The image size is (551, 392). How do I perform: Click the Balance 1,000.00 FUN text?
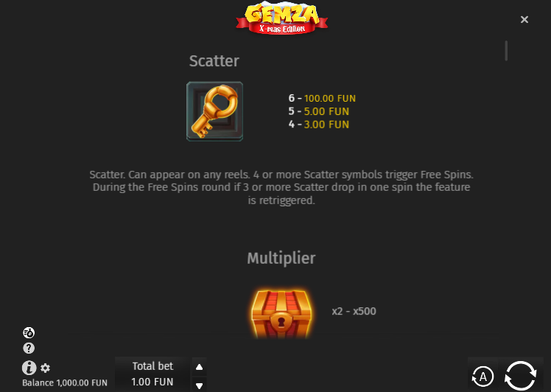coord(65,383)
